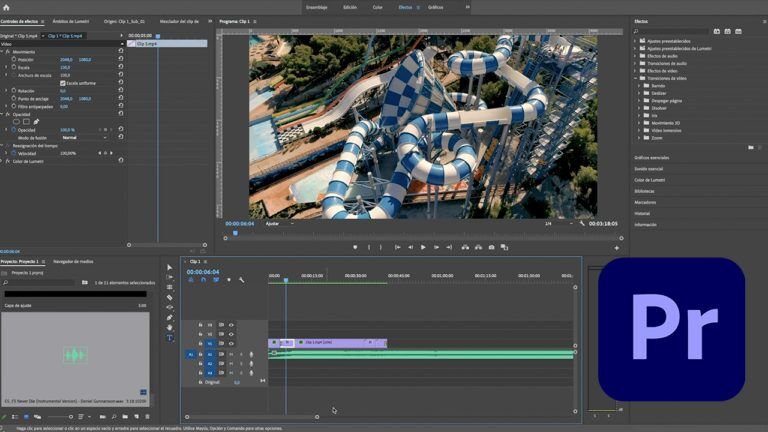Image resolution: width=768 pixels, height=432 pixels.
Task: Select the Razor tool in the tools panel
Action: click(169, 297)
